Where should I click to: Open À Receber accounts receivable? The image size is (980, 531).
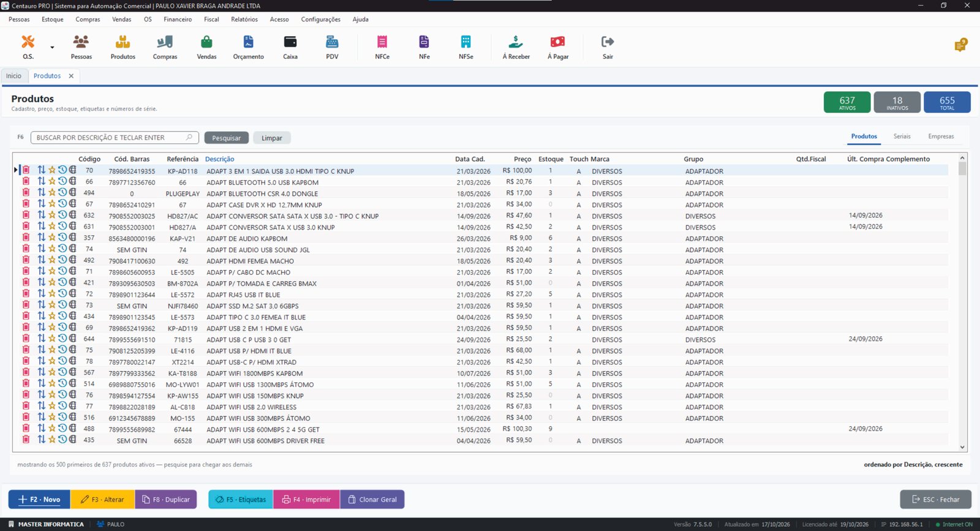(x=516, y=47)
